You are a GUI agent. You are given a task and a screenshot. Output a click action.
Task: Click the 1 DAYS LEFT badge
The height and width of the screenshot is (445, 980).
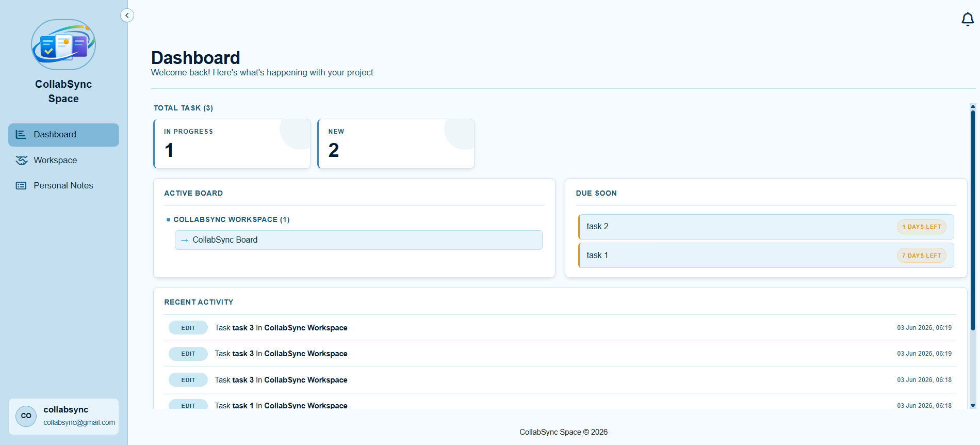point(922,227)
